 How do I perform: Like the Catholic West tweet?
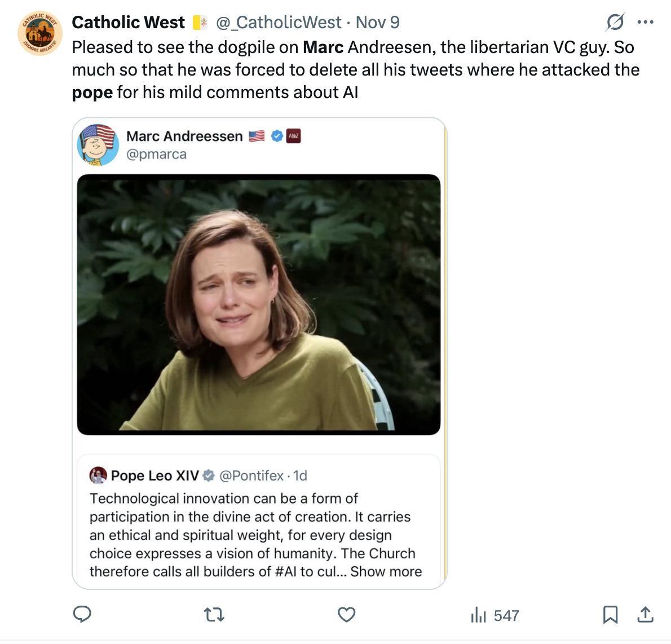(346, 614)
